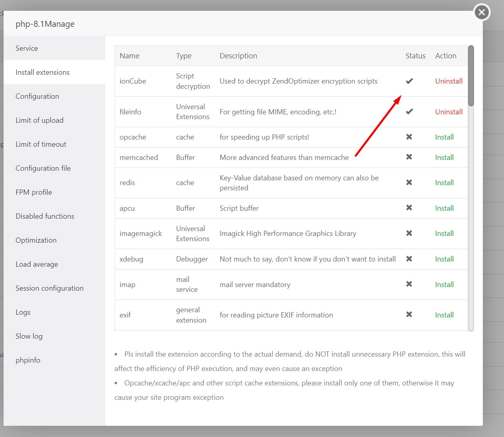504x437 pixels.
Task: Go to Session configuration
Action: [50, 288]
